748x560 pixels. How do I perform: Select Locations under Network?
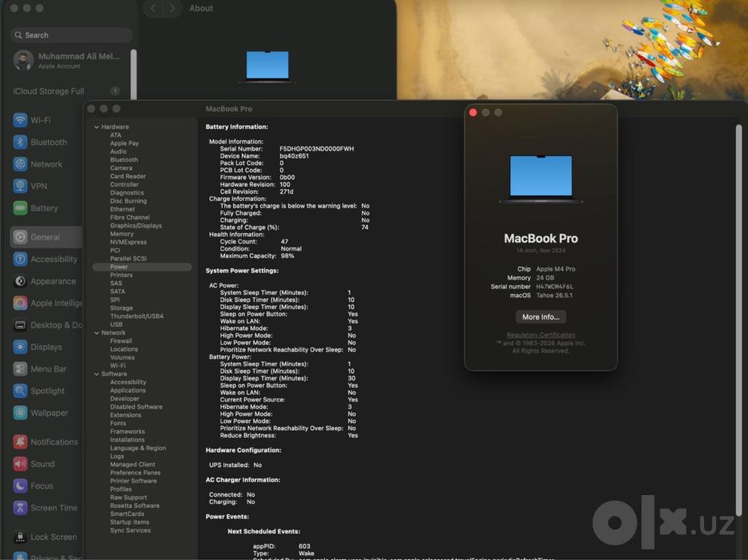point(124,349)
